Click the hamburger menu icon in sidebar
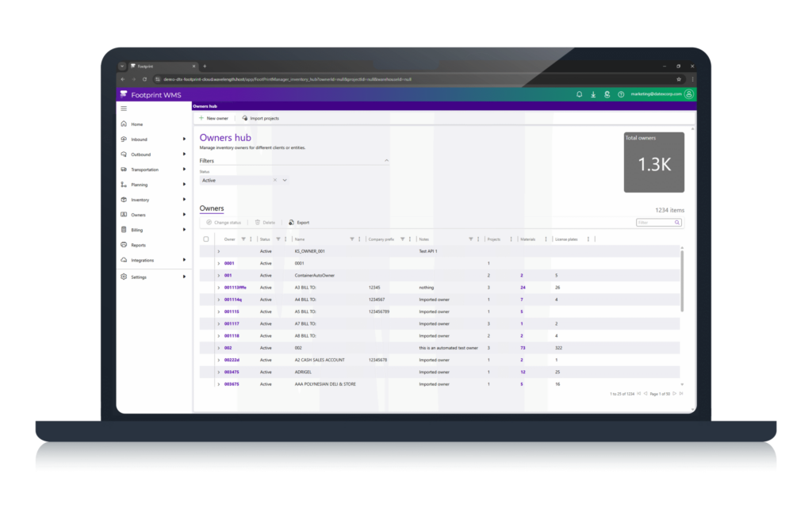 click(x=124, y=108)
